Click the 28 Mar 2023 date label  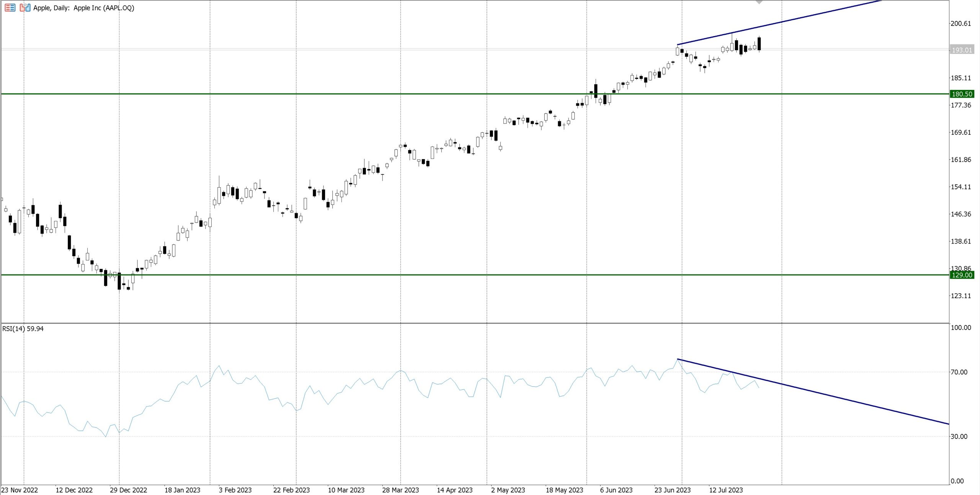click(400, 490)
